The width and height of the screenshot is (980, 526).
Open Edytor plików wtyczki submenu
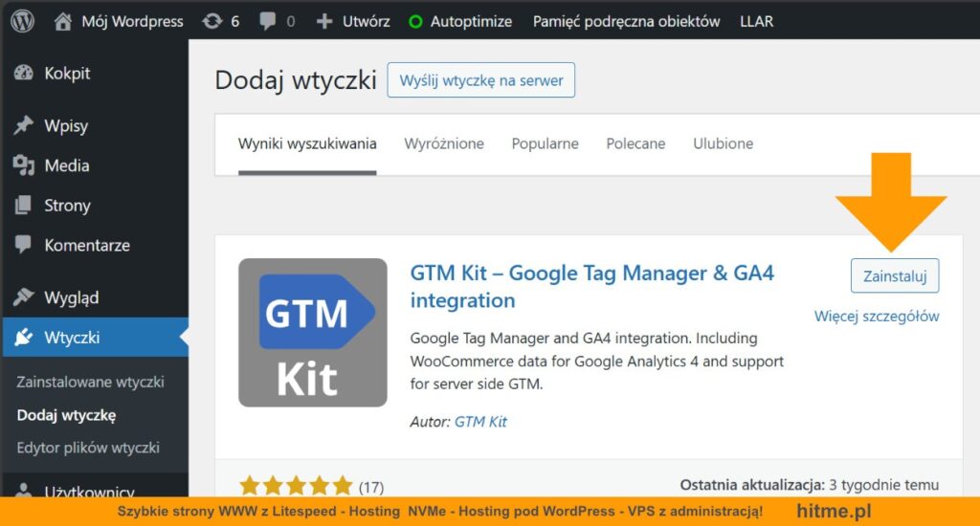point(88,448)
